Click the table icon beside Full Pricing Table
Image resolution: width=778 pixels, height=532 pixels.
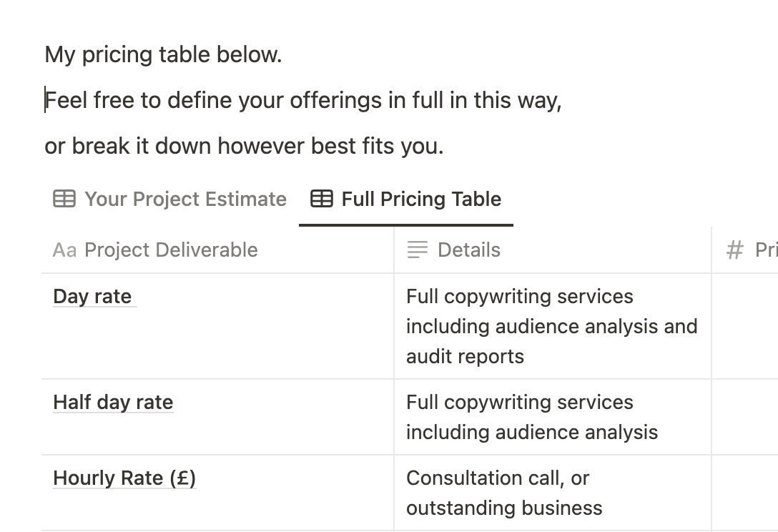click(x=322, y=199)
